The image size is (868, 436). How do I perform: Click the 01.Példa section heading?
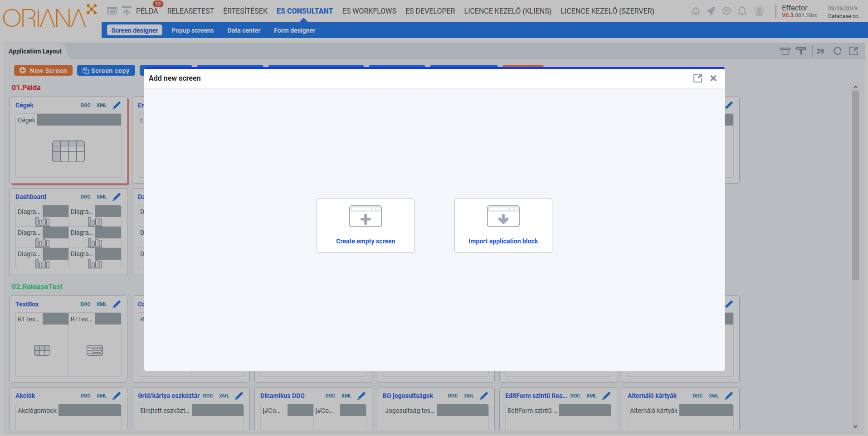26,88
